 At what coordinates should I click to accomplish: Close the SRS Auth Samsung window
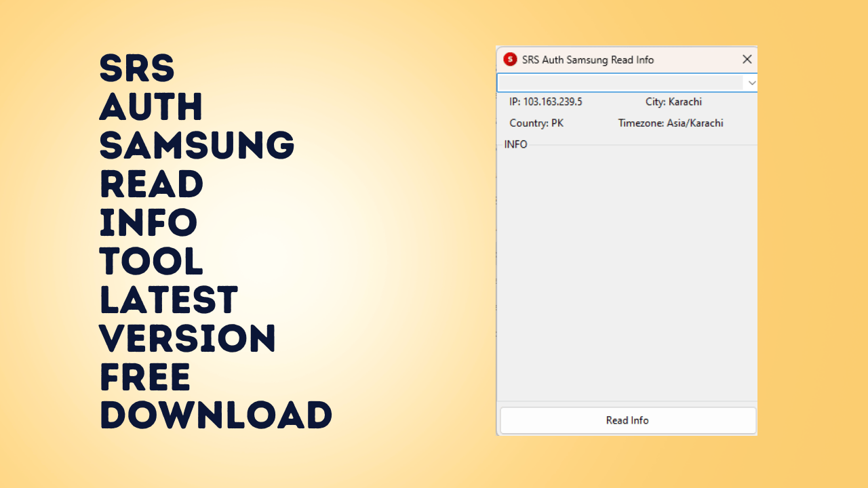click(747, 59)
